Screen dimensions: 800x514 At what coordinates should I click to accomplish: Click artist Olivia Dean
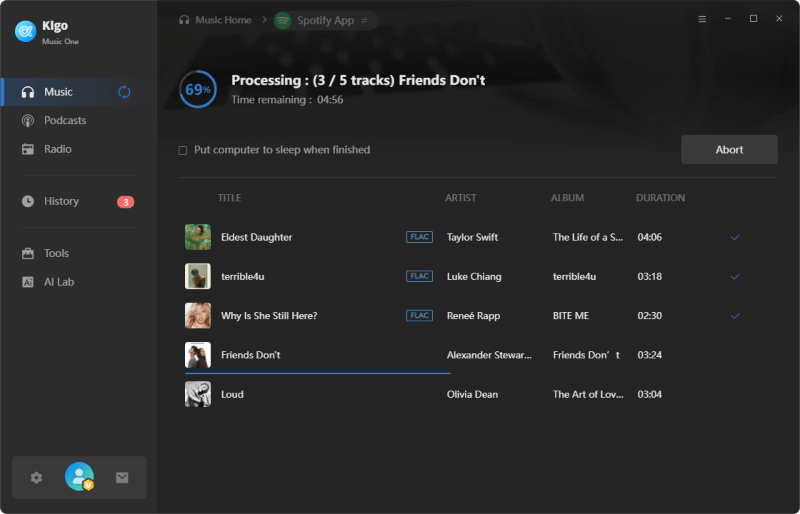tap(472, 394)
